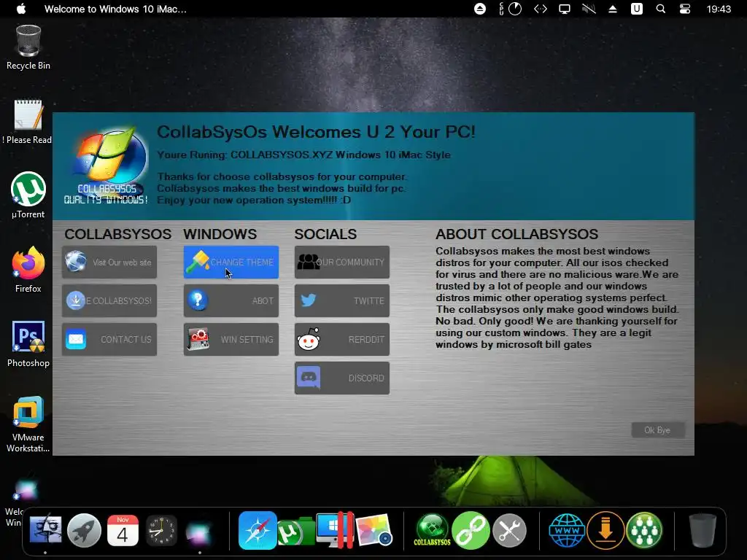Open the Twitte social button
Viewport: 747px width, 560px height.
(x=342, y=300)
